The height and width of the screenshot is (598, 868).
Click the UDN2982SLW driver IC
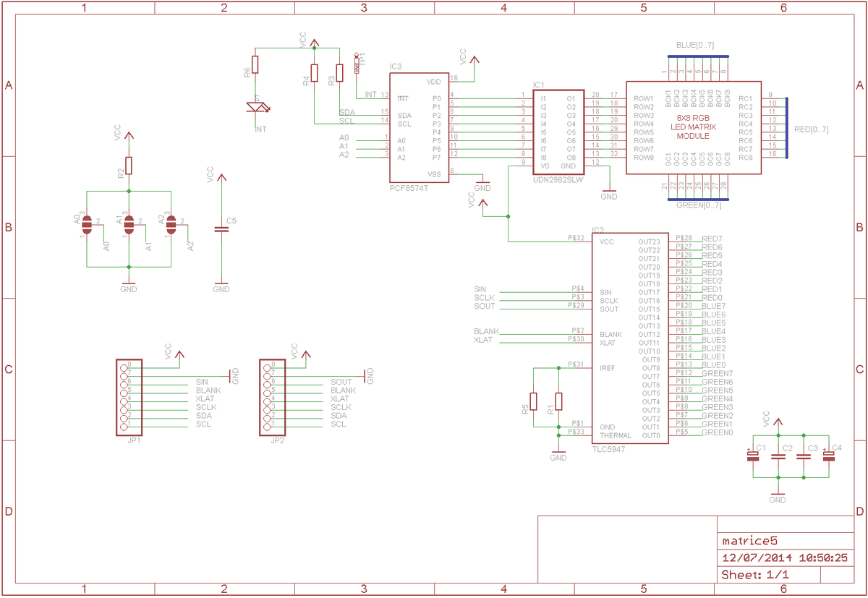558,128
